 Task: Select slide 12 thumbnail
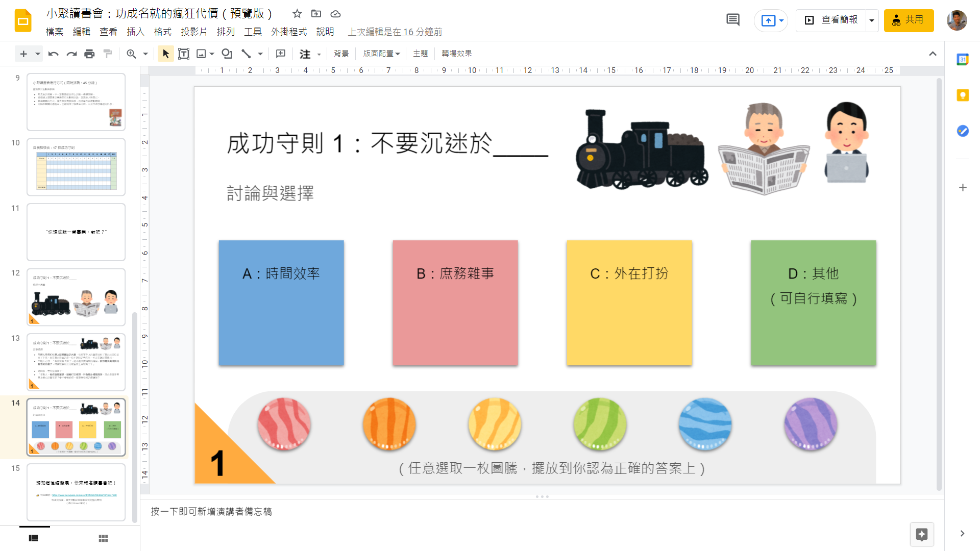76,297
